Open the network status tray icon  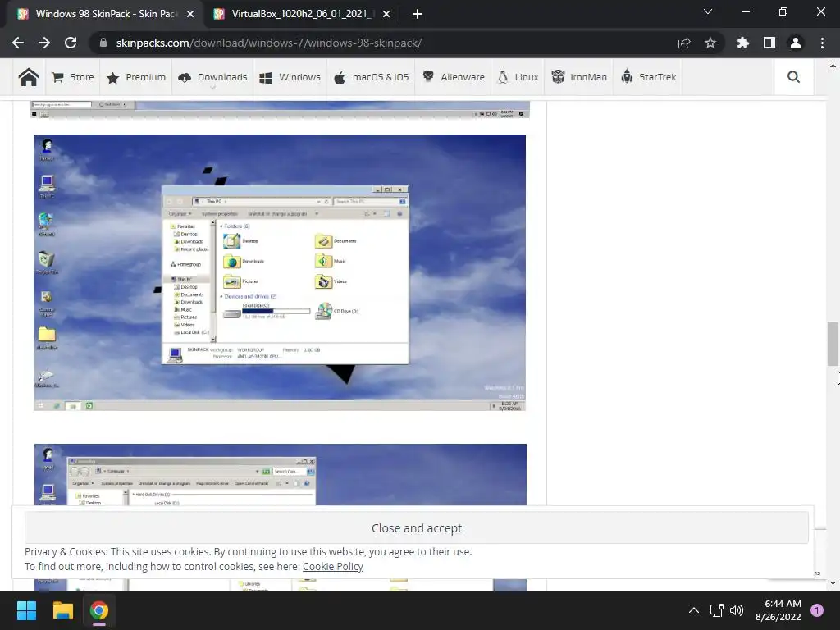716,610
